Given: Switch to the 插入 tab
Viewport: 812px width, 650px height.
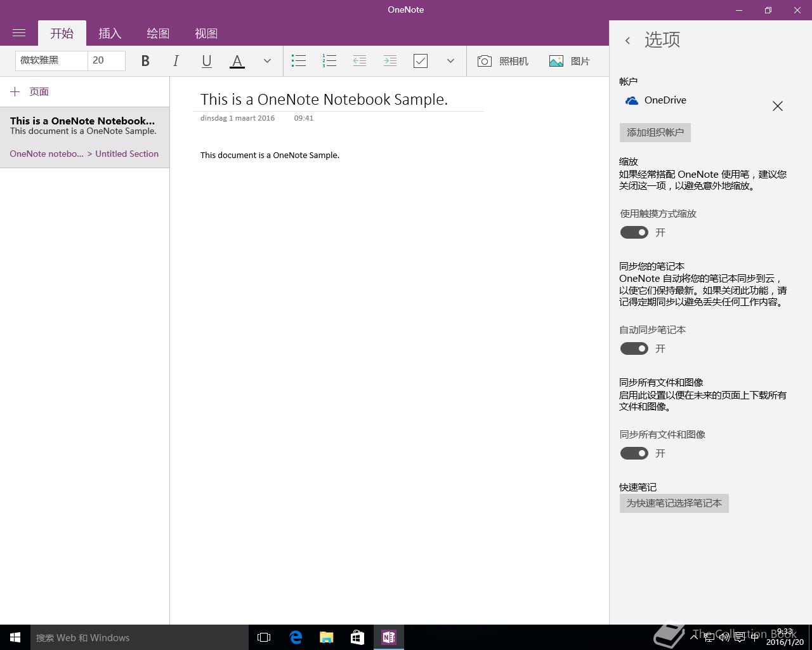Looking at the screenshot, I should (110, 33).
